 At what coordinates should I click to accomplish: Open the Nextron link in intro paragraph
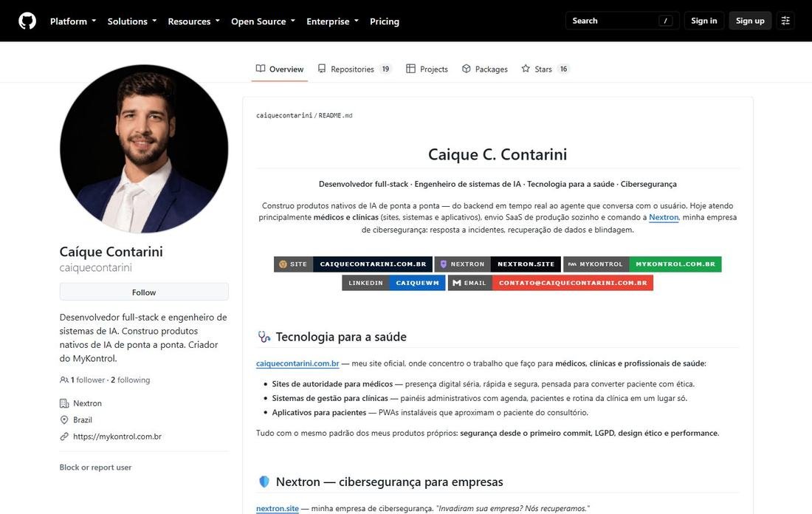pyautogui.click(x=664, y=217)
